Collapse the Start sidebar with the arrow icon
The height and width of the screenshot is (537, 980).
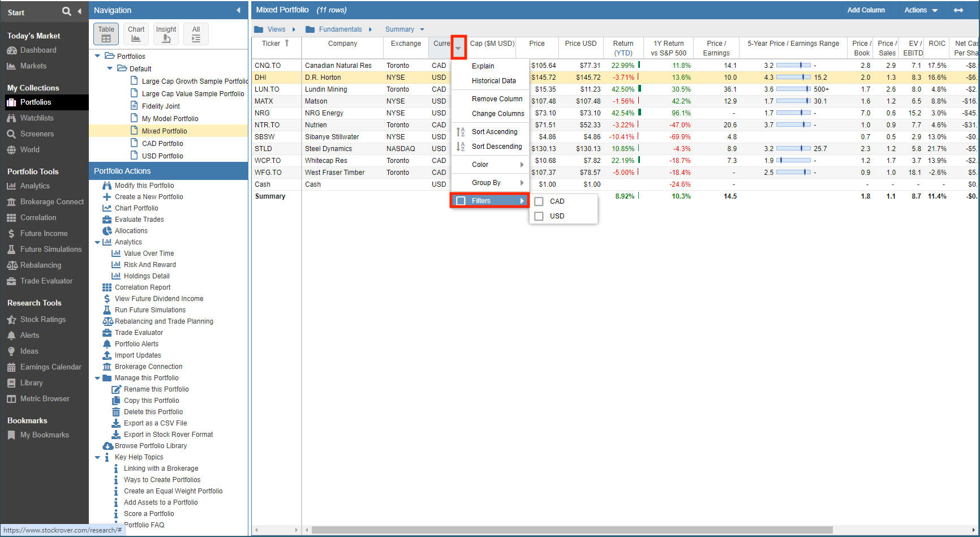click(x=79, y=11)
